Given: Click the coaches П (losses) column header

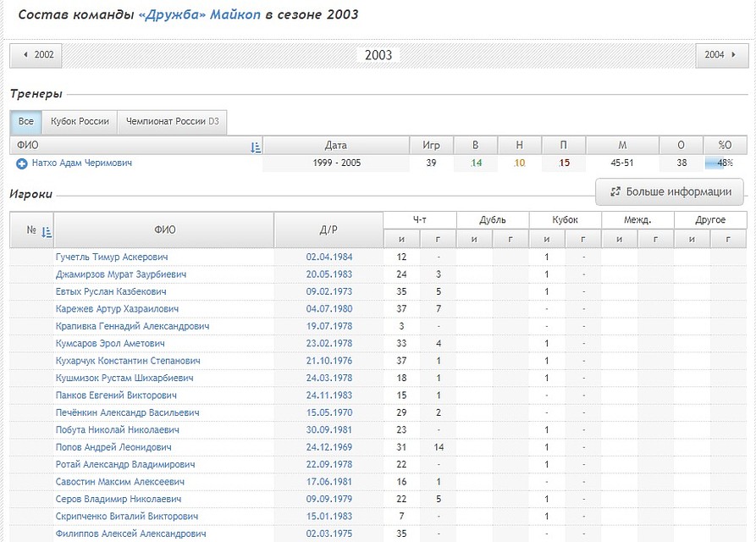Looking at the screenshot, I should tap(564, 146).
